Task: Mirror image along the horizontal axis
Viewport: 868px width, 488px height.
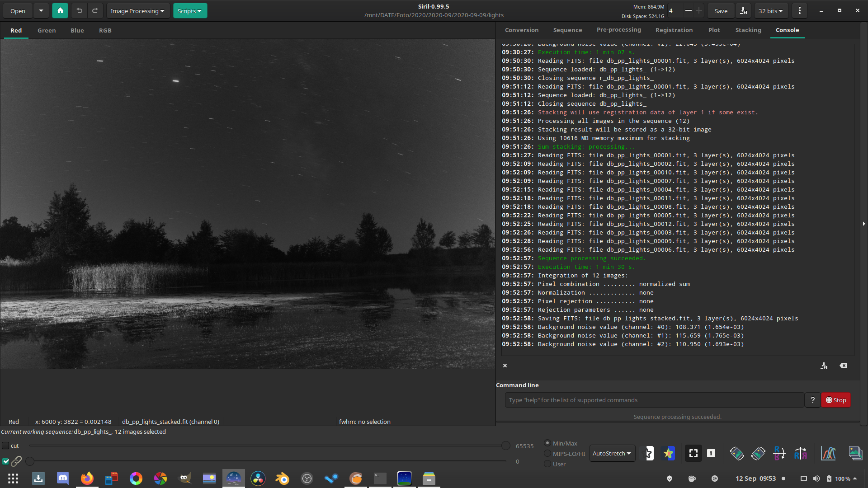Action: [x=779, y=453]
